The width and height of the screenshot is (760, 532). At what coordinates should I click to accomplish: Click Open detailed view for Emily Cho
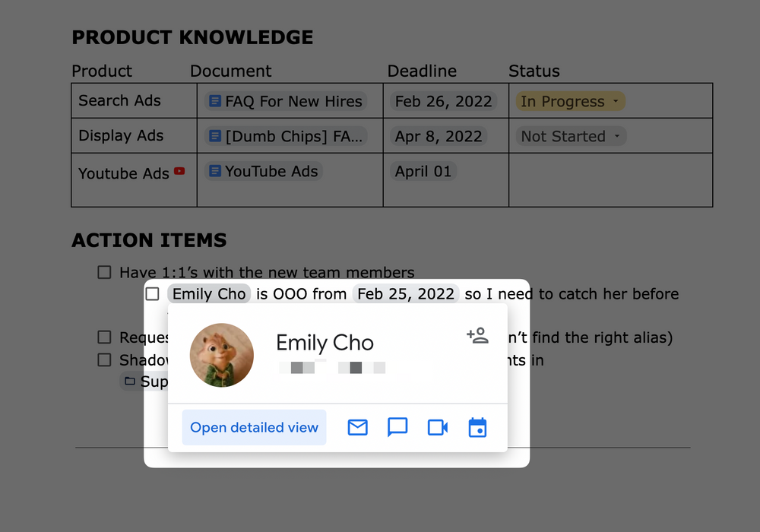pos(254,428)
